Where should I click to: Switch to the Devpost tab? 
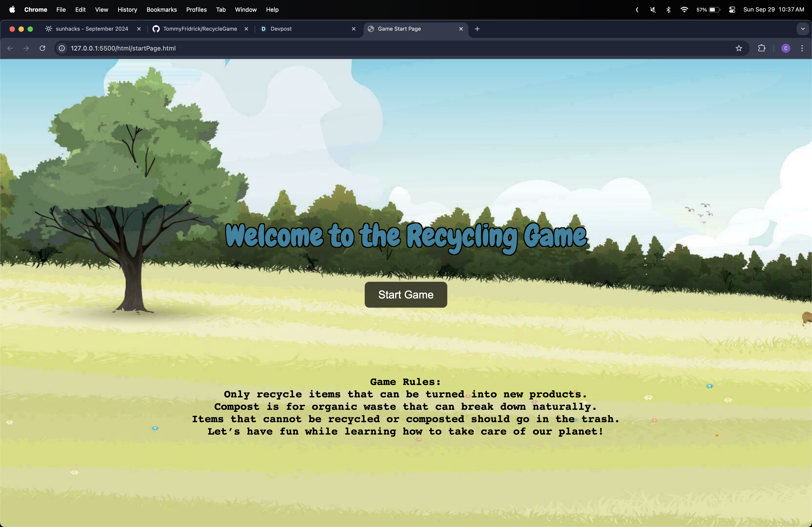(281, 29)
